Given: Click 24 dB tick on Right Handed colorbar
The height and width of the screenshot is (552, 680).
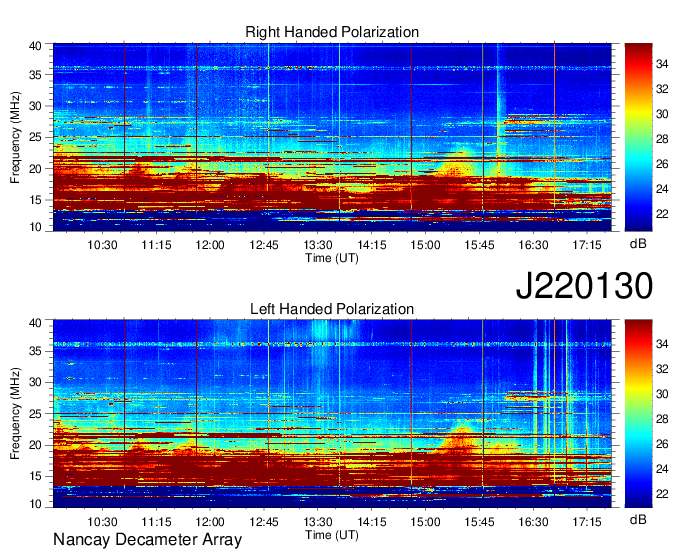Looking at the screenshot, I should [662, 189].
